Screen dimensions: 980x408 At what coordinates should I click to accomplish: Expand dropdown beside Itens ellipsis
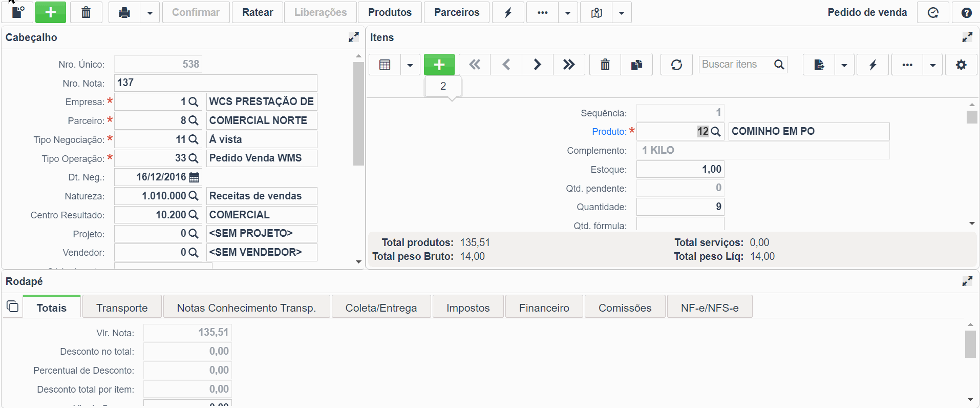click(x=933, y=65)
